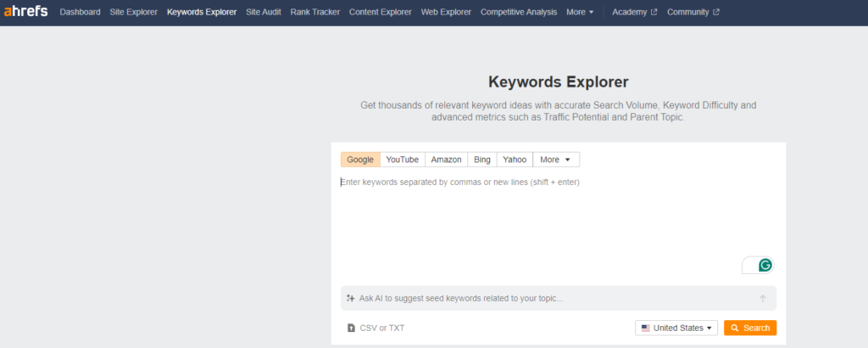
Task: Expand the More search engines dropdown
Action: (x=556, y=160)
